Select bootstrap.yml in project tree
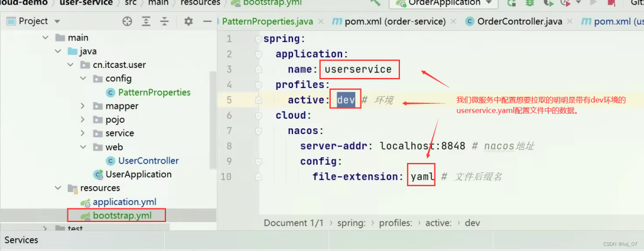 click(122, 215)
